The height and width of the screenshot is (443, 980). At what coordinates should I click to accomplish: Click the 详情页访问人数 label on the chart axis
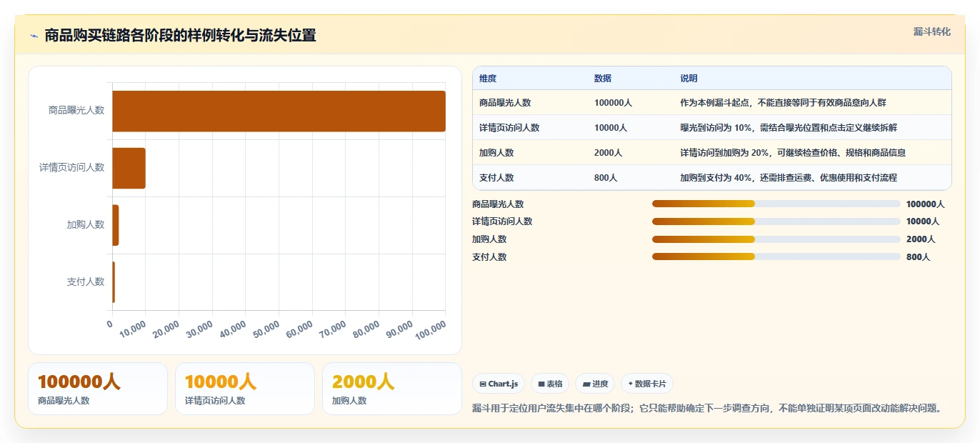pyautogui.click(x=72, y=167)
